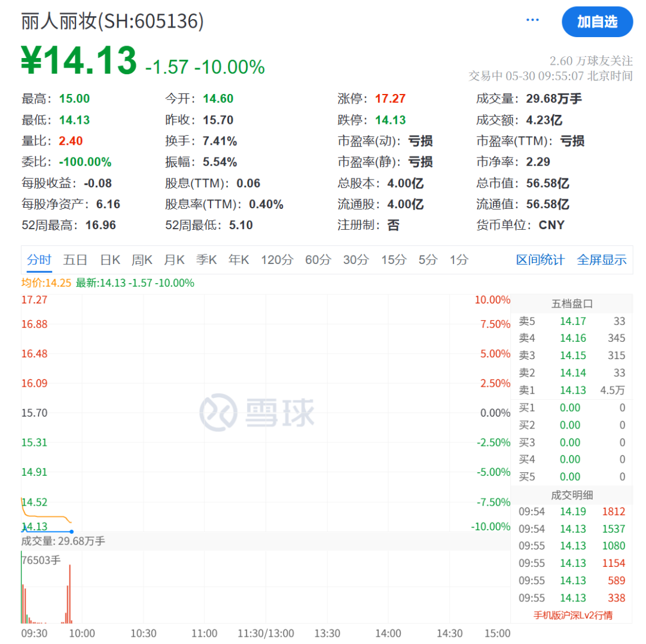Open the 季K quarterly chart view
Screen dimensions: 646x644
pyautogui.click(x=206, y=259)
